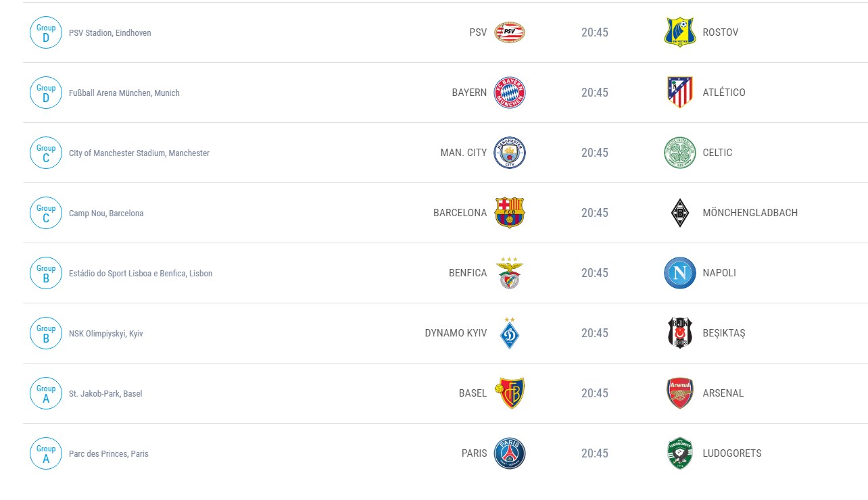Select the Beşiktaş club badge

point(679,332)
